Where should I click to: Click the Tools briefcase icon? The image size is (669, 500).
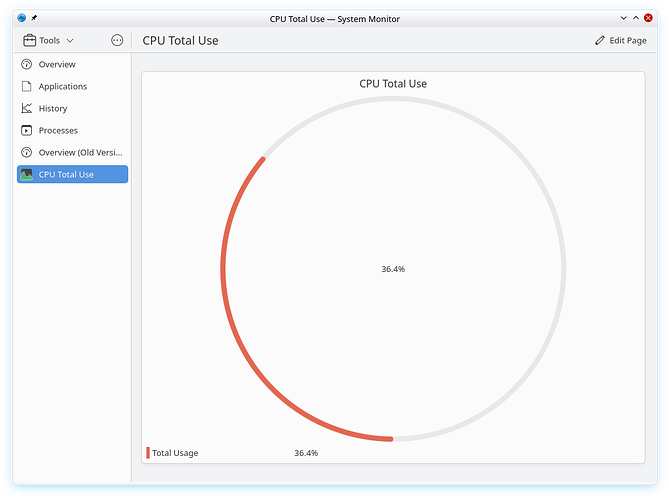pyautogui.click(x=29, y=41)
